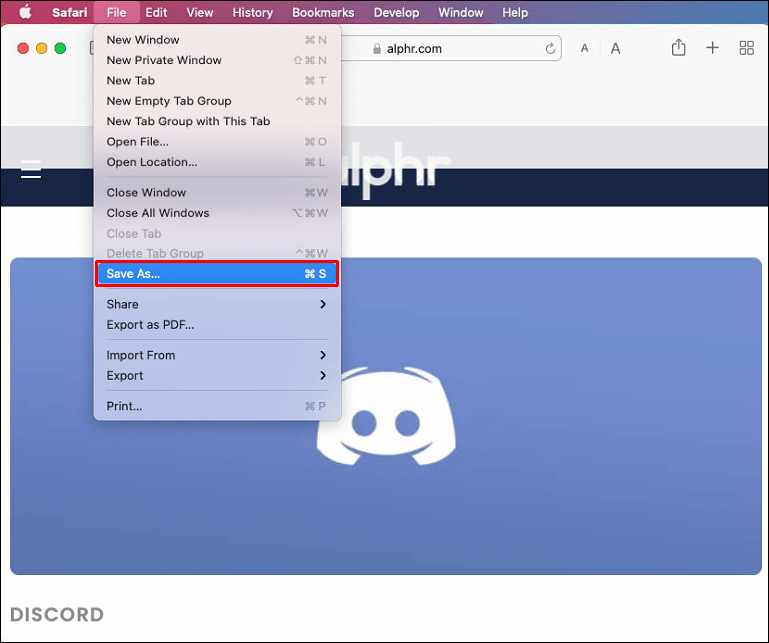Select New Empty Tab Group
This screenshot has width=769, height=643.
[x=217, y=101]
